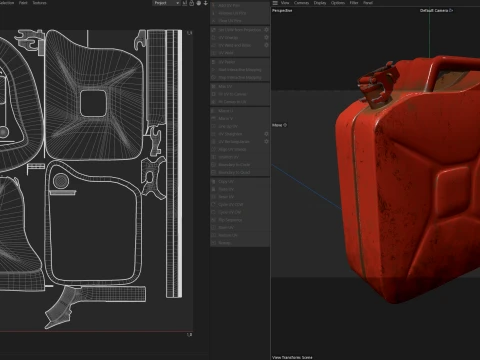This screenshot has height=360, width=480.
Task: Click the Paste UV command
Action: click(x=240, y=189)
